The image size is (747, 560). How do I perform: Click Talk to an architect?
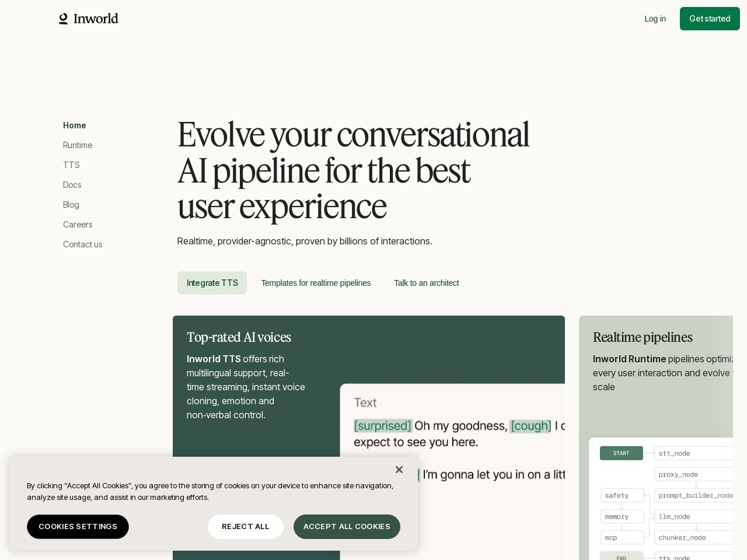426,283
